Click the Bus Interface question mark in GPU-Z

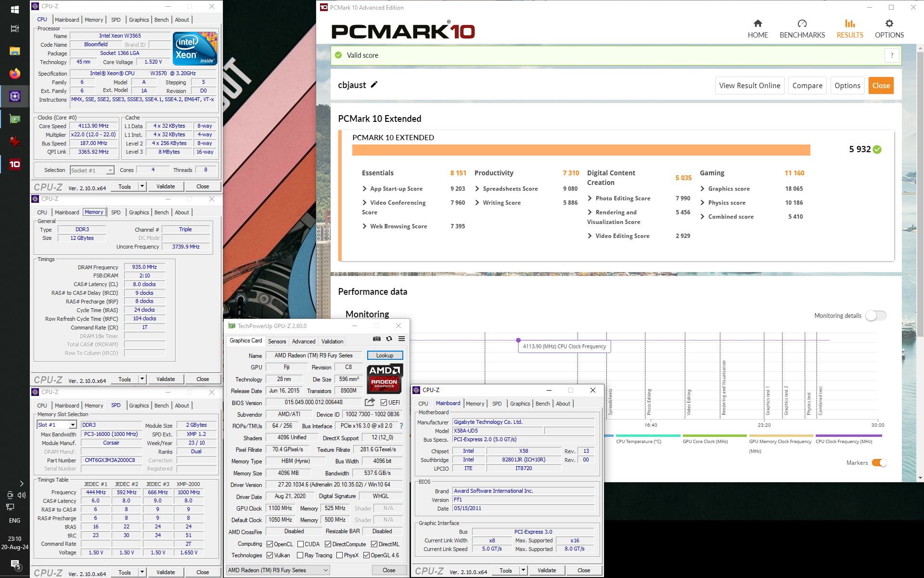point(401,426)
